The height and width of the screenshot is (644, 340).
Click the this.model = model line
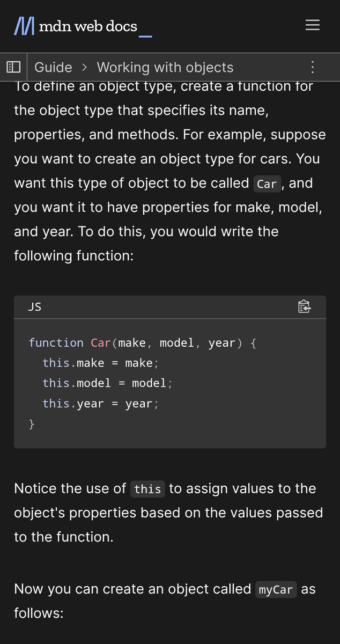pyautogui.click(x=108, y=383)
